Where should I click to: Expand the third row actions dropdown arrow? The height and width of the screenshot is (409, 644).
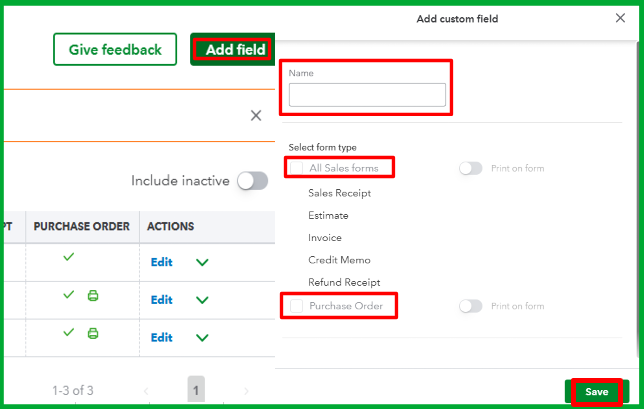click(202, 337)
